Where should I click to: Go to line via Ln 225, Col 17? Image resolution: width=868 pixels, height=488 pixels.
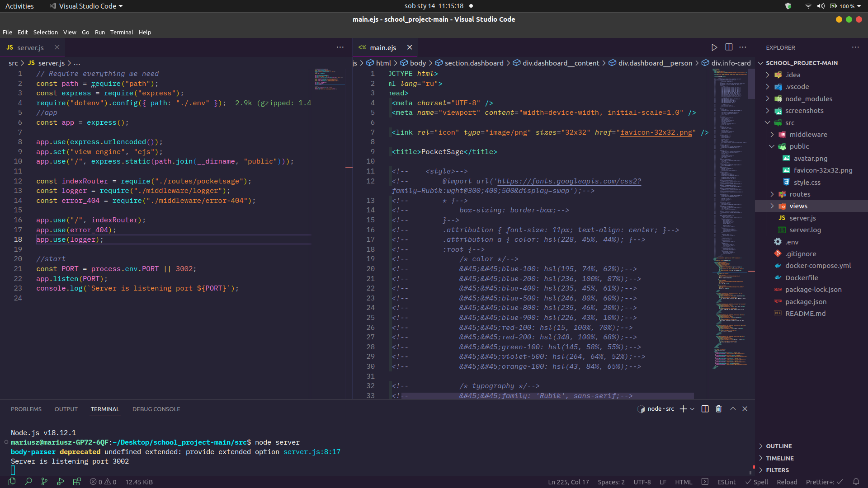[568, 482]
